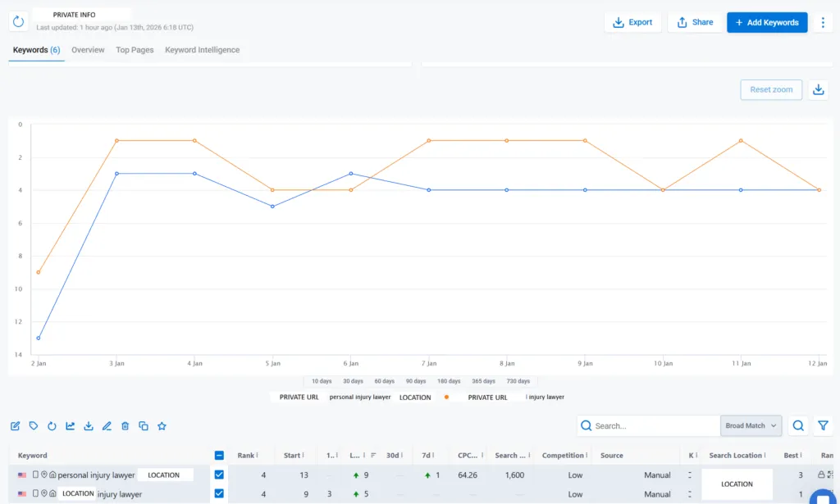840x504 pixels.
Task: Select the 365 days chart range
Action: pos(483,381)
